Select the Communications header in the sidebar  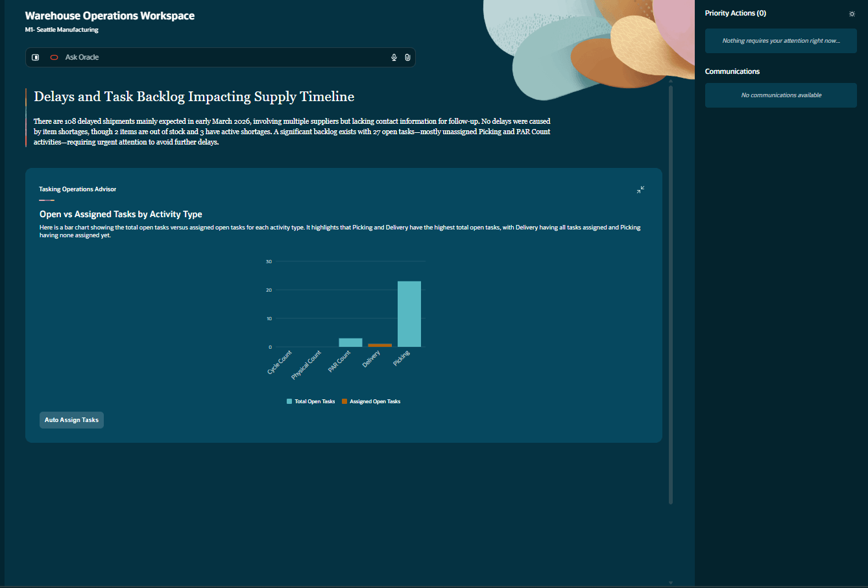click(732, 71)
